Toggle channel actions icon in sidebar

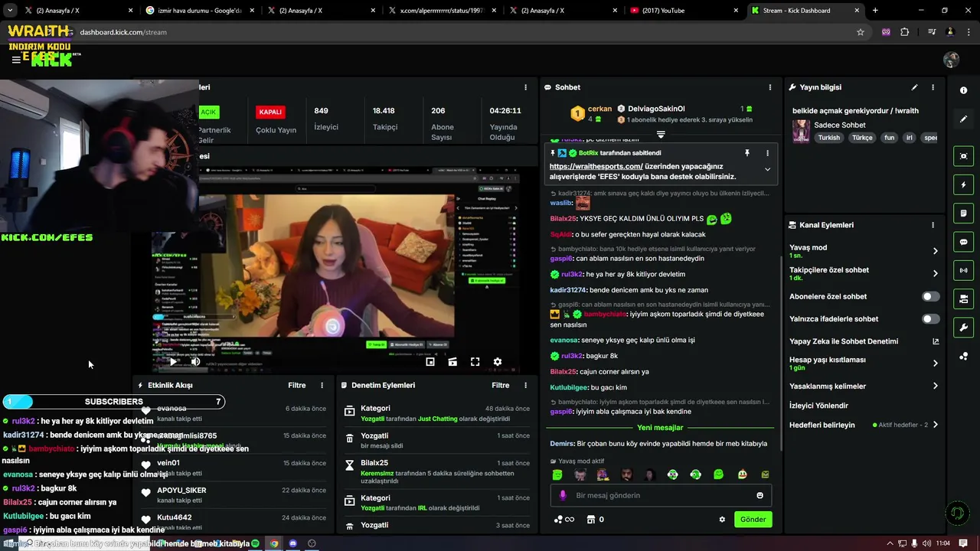pyautogui.click(x=963, y=298)
